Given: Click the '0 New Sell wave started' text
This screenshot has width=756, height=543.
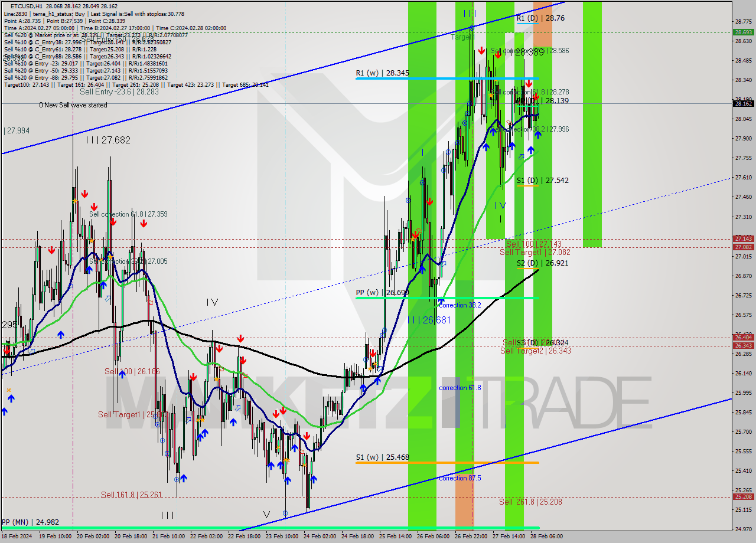Looking at the screenshot, I should point(73,105).
